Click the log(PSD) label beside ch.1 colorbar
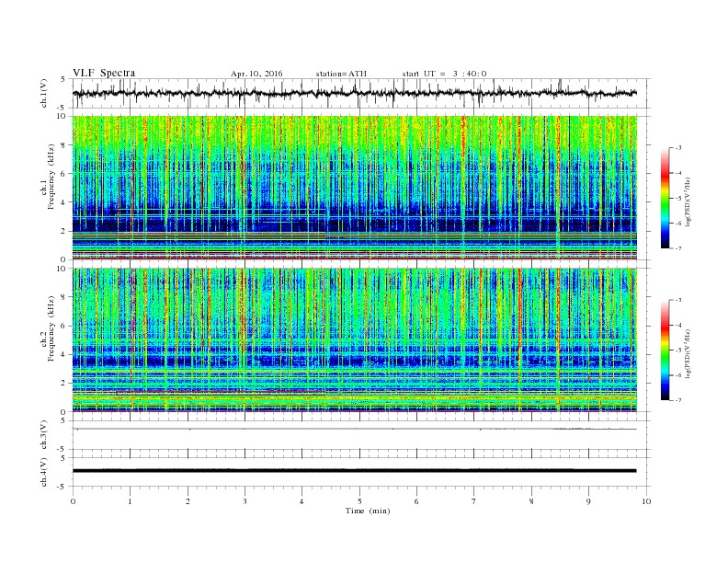728x563 pixels. tap(689, 201)
